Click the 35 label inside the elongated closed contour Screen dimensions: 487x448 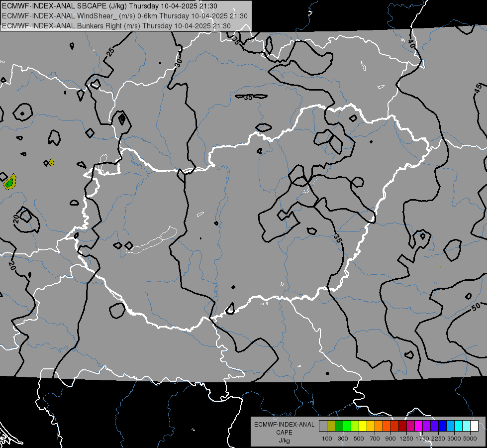pos(248,98)
